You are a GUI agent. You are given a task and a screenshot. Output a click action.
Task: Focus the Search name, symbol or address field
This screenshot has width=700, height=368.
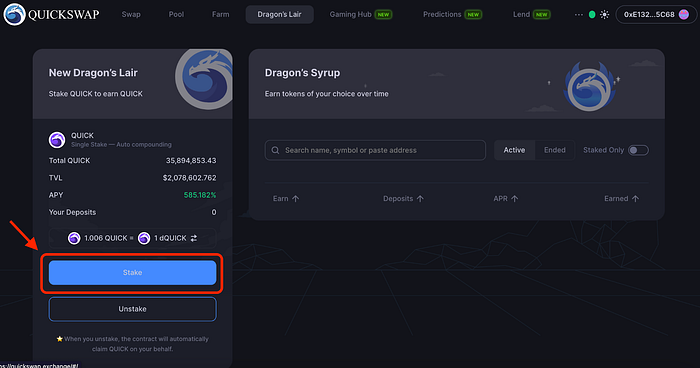coord(375,150)
